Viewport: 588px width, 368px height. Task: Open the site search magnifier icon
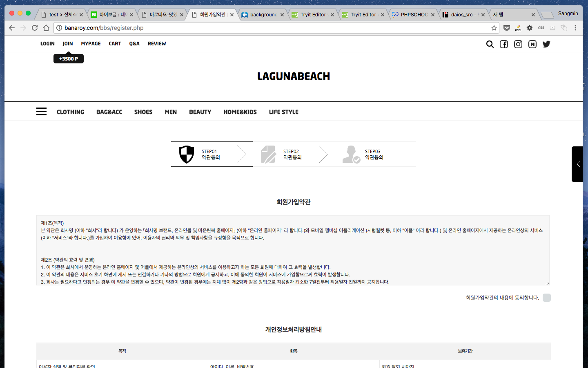pos(490,44)
